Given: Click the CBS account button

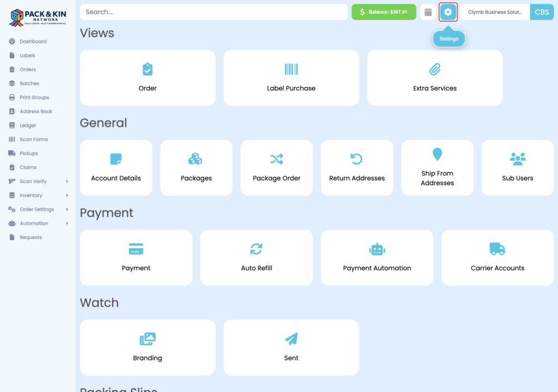Looking at the screenshot, I should pos(541,11).
